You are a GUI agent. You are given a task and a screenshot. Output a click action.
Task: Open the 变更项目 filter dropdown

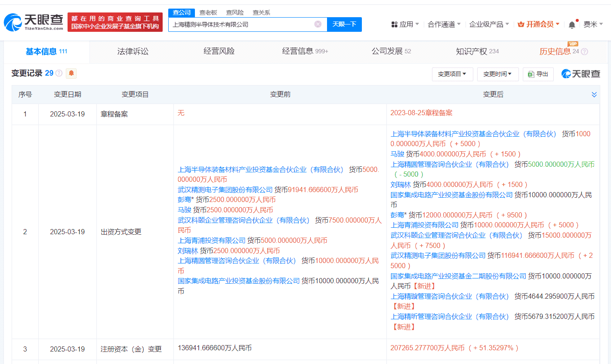[x=452, y=74]
